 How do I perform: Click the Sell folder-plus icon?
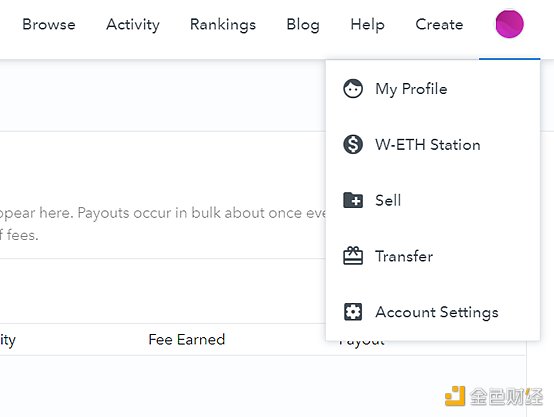353,200
